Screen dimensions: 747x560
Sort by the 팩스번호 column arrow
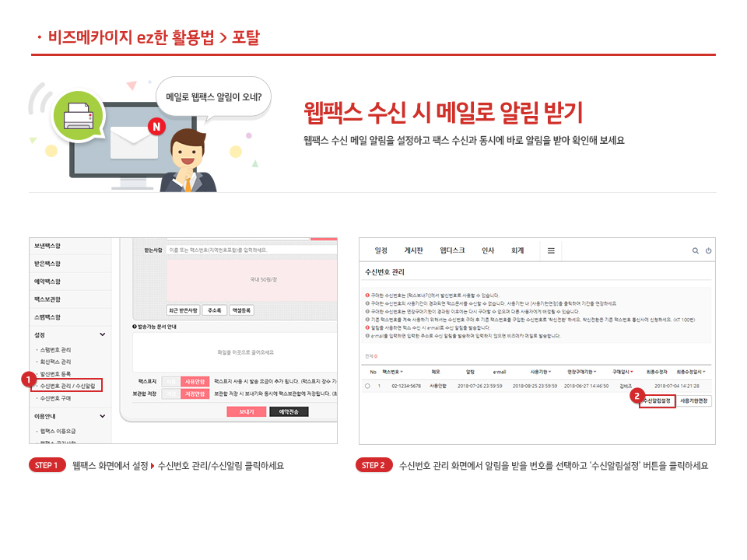(x=402, y=372)
